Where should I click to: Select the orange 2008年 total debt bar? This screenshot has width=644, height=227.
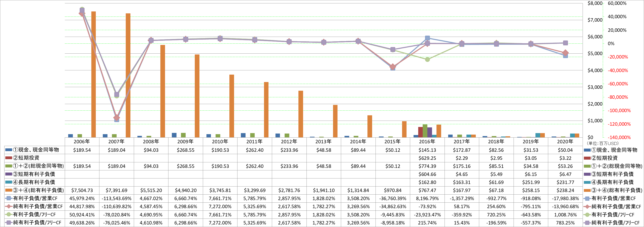162,91
